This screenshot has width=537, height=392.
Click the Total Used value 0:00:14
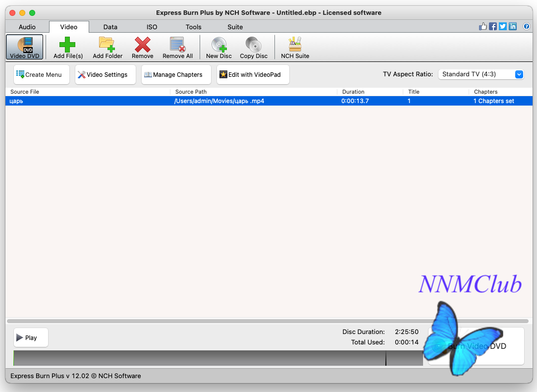click(x=407, y=342)
